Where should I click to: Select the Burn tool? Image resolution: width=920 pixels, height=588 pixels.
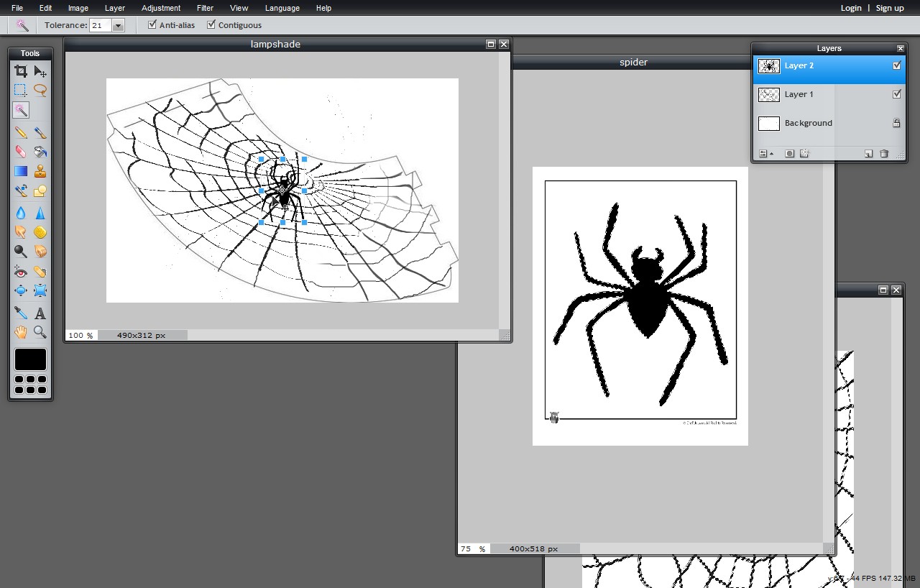[x=40, y=251]
